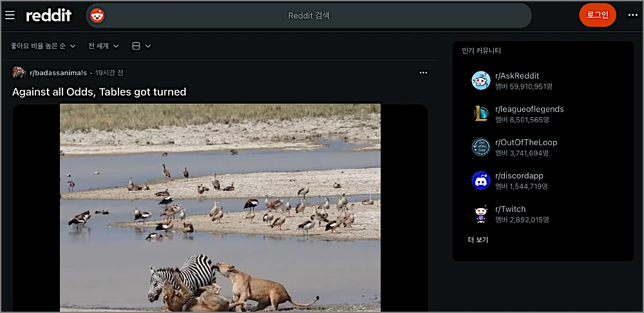Open post Against all Odds, Tables got turned
Viewport: 644px width, 313px height.
99,92
